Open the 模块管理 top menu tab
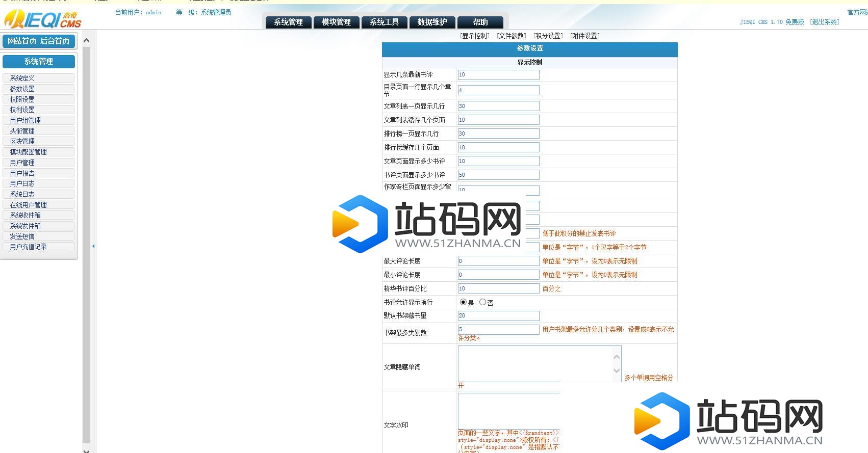This screenshot has height=453, width=868. (x=337, y=22)
